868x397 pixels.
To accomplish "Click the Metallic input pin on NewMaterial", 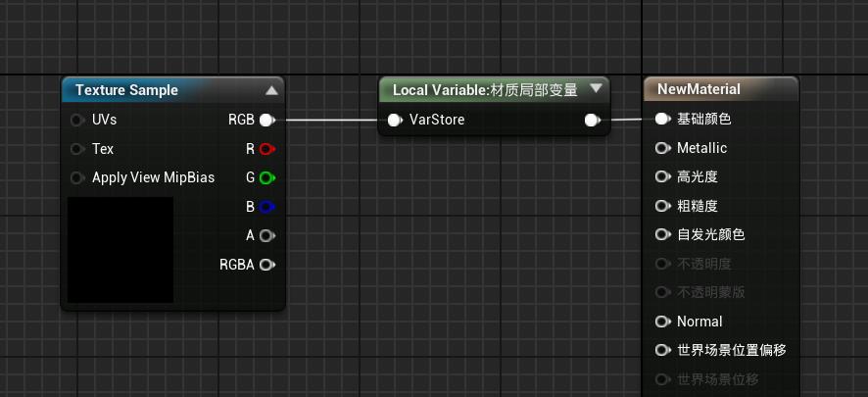I will 662,148.
